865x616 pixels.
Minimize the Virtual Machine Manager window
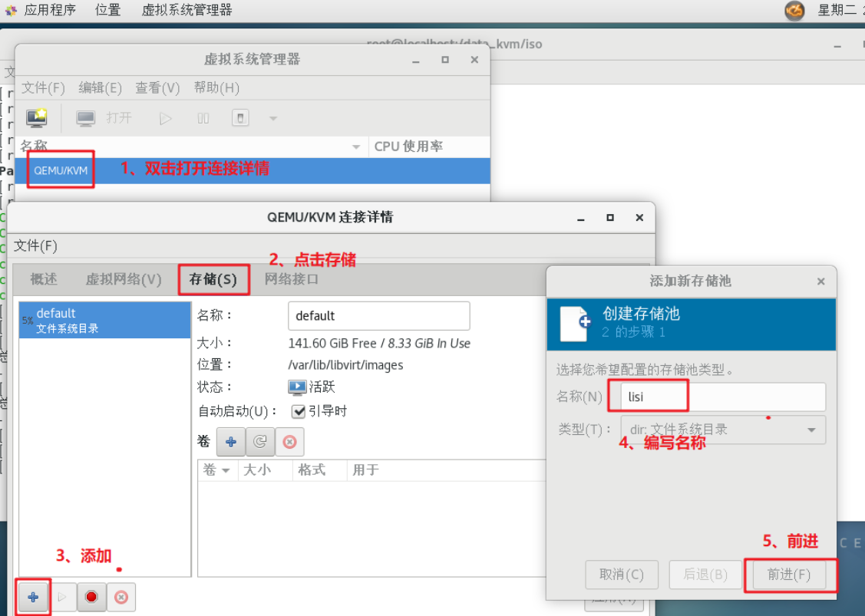416,60
